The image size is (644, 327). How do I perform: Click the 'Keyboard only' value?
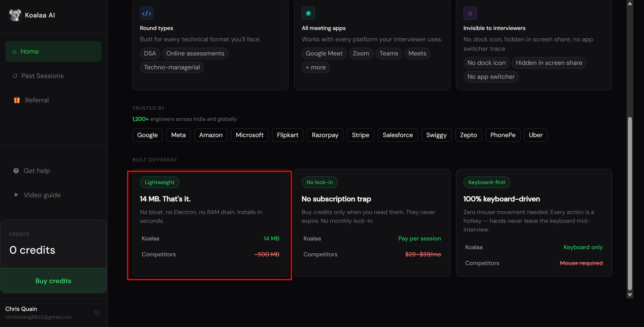583,247
